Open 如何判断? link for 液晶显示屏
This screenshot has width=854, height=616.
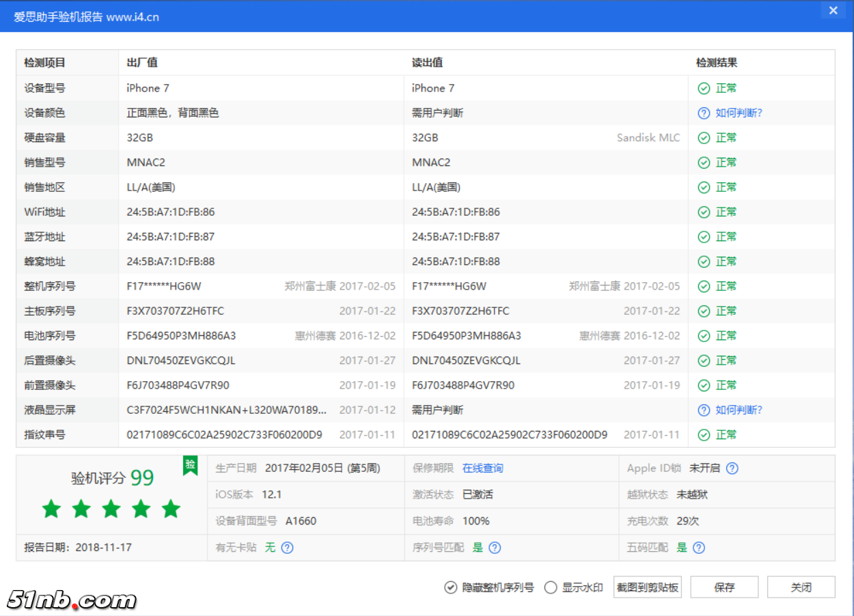pyautogui.click(x=739, y=410)
